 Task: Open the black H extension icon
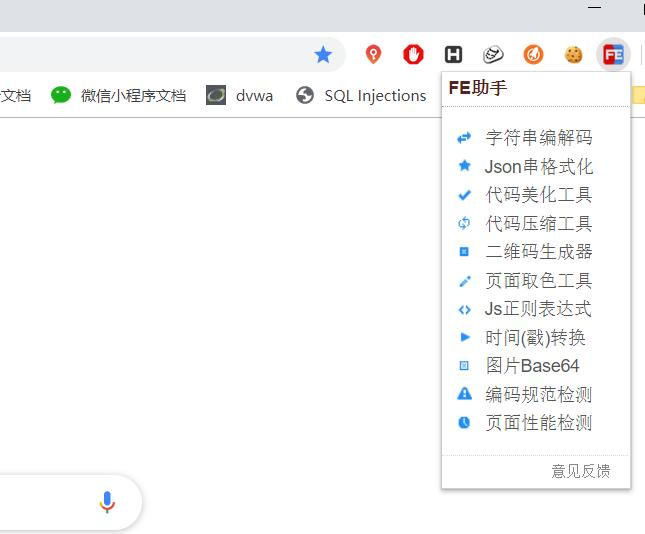click(453, 54)
